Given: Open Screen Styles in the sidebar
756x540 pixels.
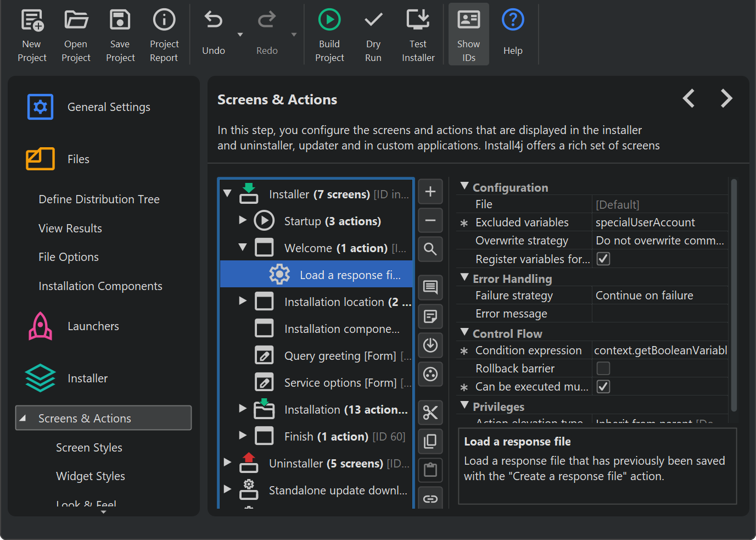Looking at the screenshot, I should point(89,448).
